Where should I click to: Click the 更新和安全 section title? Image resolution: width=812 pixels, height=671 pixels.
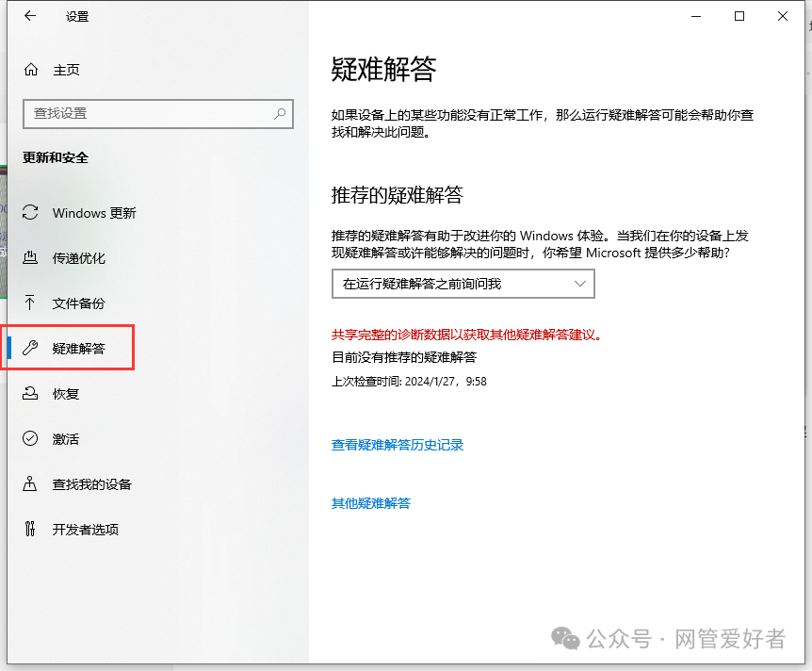pos(56,157)
